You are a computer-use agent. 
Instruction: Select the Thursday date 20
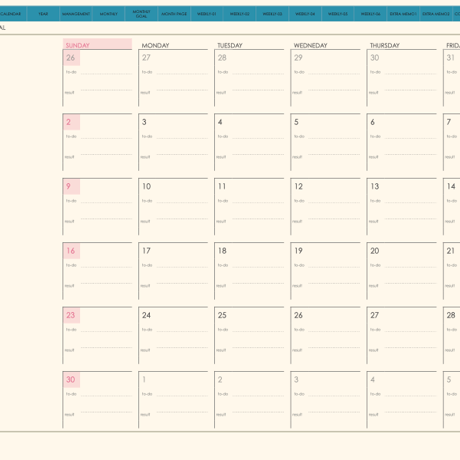click(375, 251)
